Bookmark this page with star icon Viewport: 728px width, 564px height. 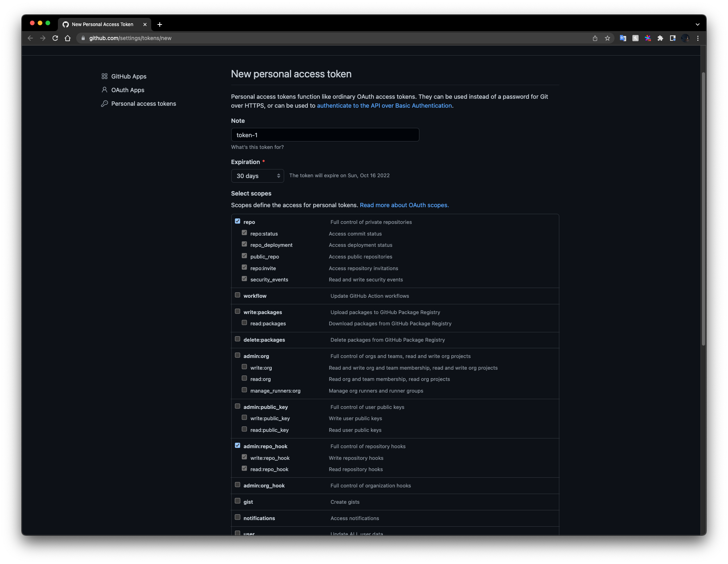(x=607, y=38)
